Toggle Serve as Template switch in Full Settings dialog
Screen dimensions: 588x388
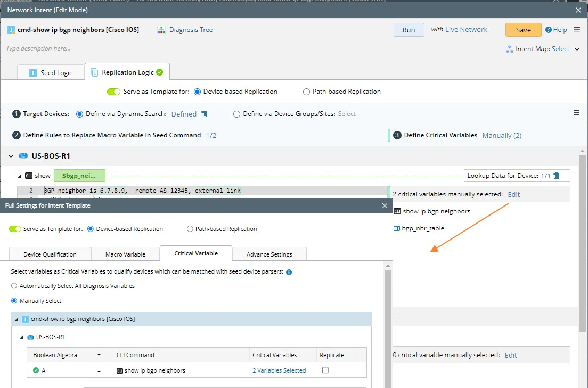click(15, 229)
